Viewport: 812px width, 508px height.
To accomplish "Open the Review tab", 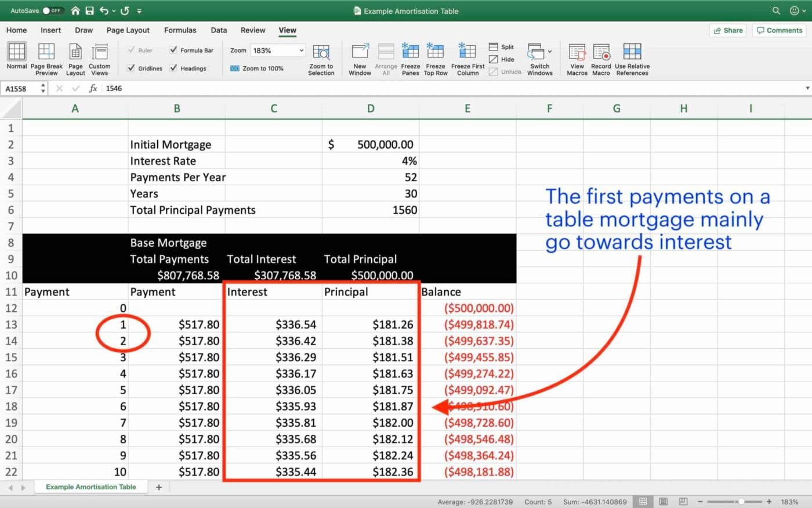I will click(x=253, y=30).
